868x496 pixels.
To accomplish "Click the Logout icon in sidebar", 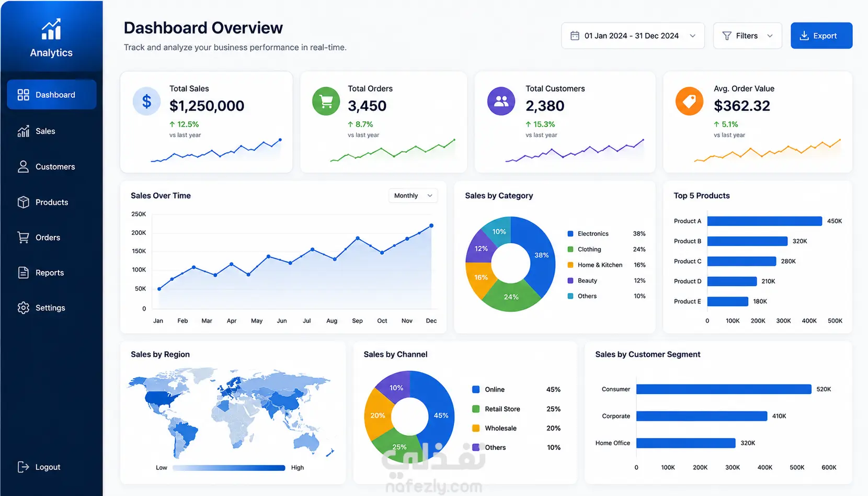I will pyautogui.click(x=23, y=467).
